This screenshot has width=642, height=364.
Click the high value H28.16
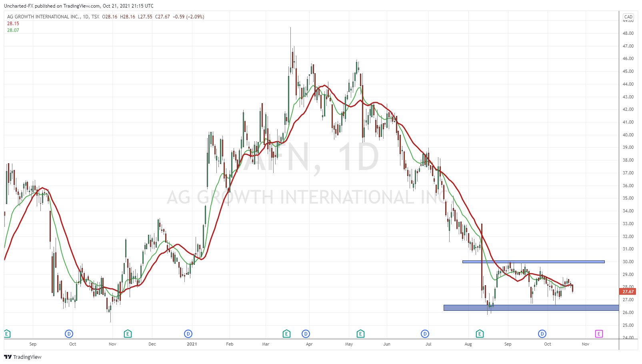click(128, 17)
